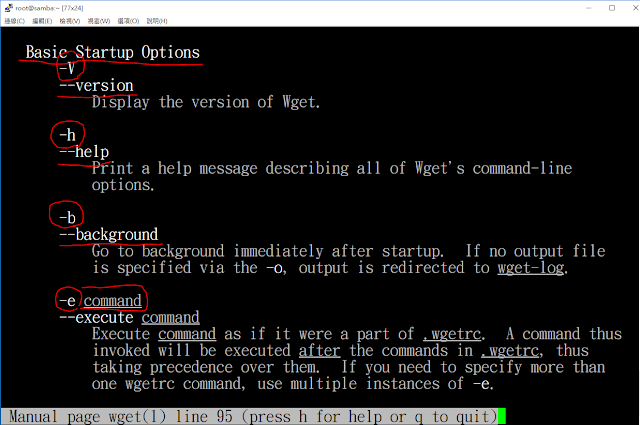
Task: Open the window (W) menu
Action: click(x=99, y=21)
